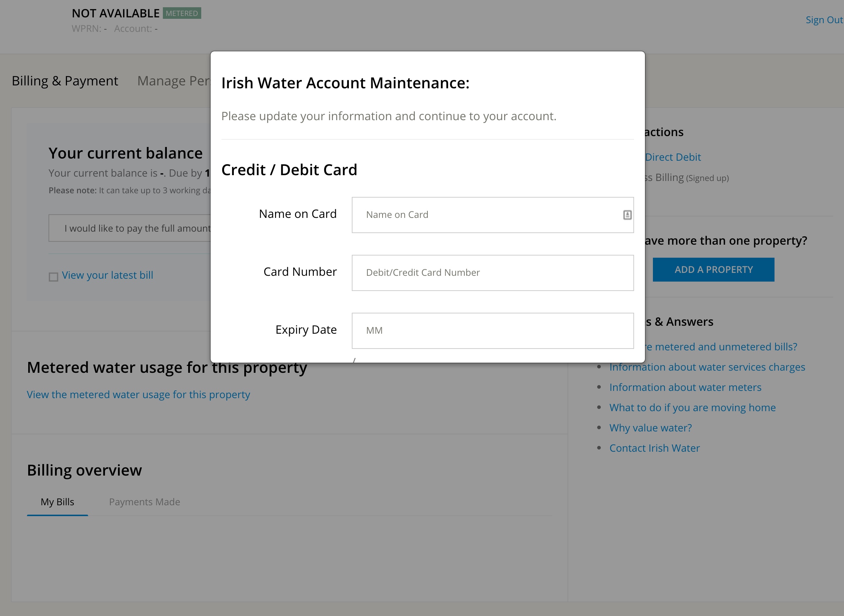Click the card type icon in Name field

(628, 214)
